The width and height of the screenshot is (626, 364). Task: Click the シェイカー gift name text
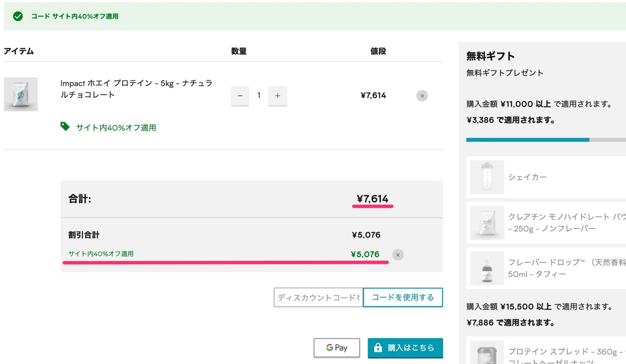click(x=527, y=177)
